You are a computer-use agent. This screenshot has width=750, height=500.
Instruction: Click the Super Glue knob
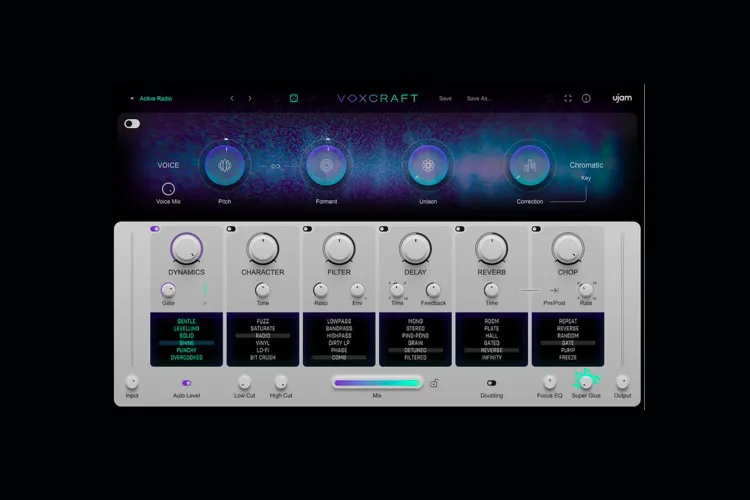pos(586,381)
